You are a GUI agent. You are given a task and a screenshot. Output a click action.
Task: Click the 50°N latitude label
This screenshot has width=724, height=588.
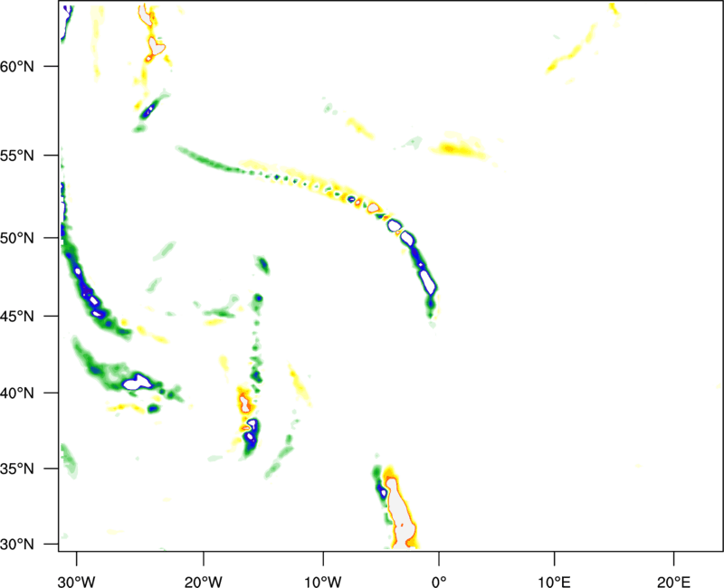pyautogui.click(x=17, y=239)
